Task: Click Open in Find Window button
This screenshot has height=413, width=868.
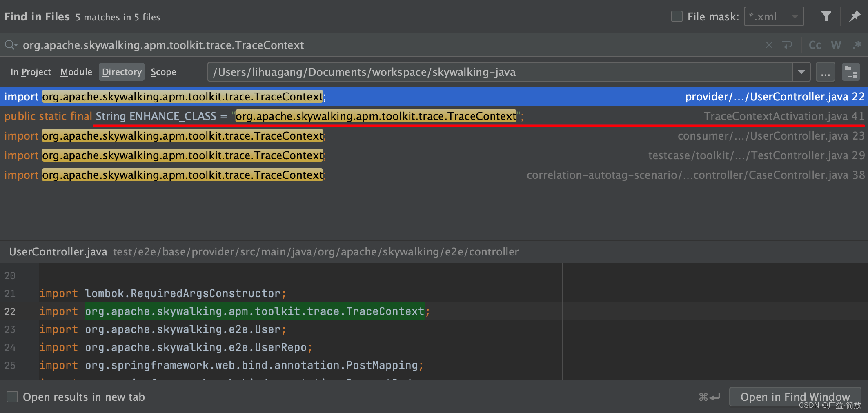Action: click(x=795, y=397)
